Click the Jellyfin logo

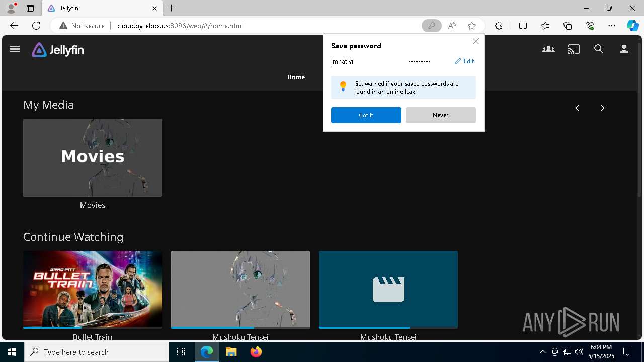pyautogui.click(x=57, y=50)
